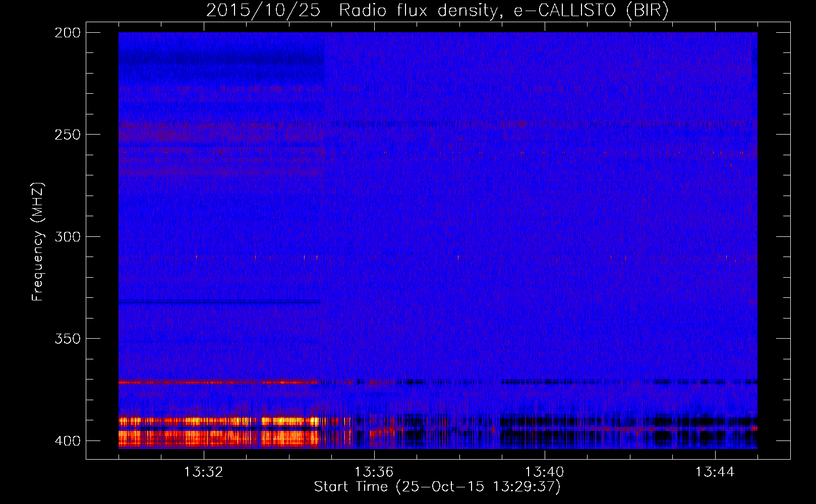Select the 'Frequency (MHZ)' axis label
The width and height of the screenshot is (816, 504).
37,241
